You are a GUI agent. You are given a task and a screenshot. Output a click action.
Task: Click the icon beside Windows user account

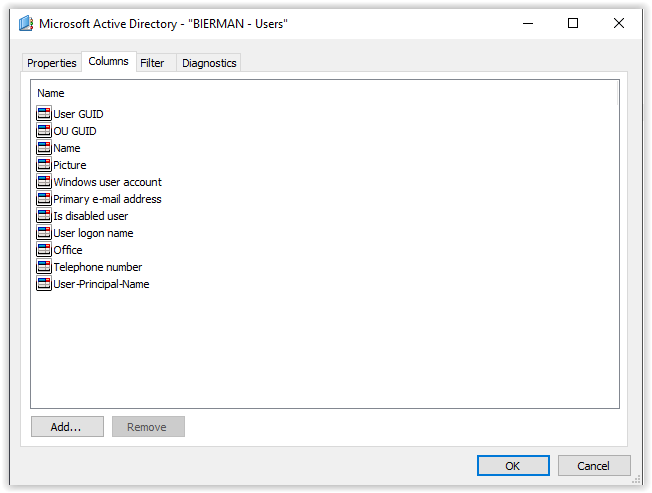coord(44,182)
